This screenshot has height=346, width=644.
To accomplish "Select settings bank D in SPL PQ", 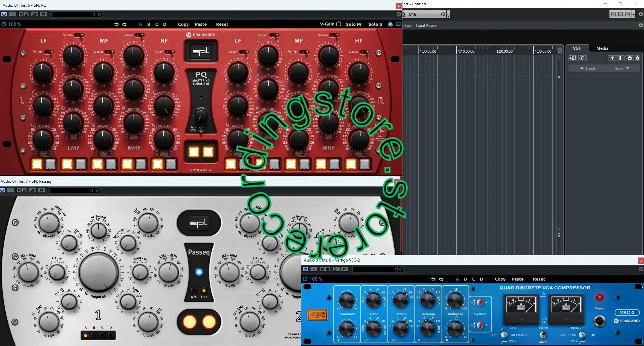I will click(165, 24).
